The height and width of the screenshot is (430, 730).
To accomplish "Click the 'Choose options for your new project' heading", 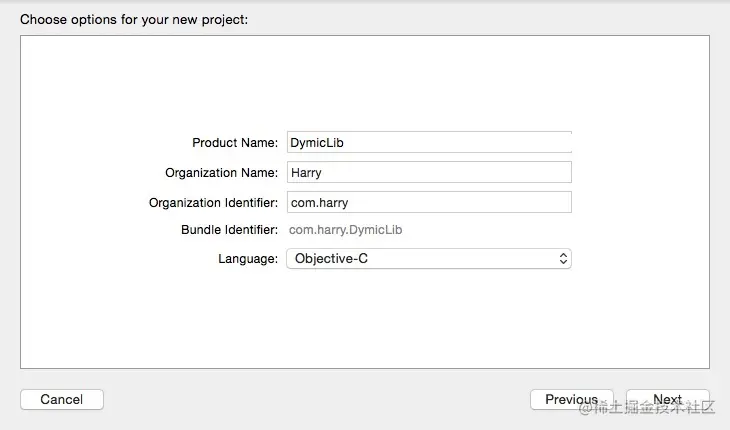I will [133, 19].
